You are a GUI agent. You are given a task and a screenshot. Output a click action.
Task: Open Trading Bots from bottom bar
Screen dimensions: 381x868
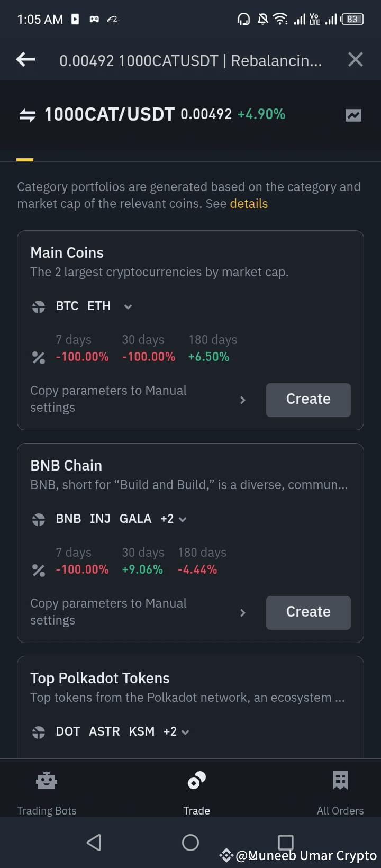(x=47, y=790)
